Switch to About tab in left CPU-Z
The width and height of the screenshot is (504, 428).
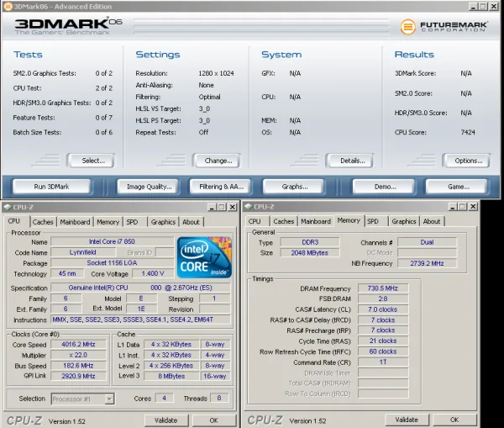point(192,222)
